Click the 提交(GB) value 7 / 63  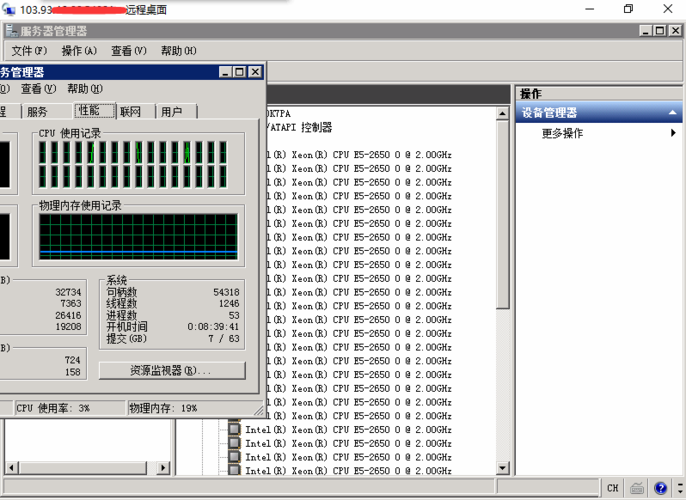tap(224, 339)
